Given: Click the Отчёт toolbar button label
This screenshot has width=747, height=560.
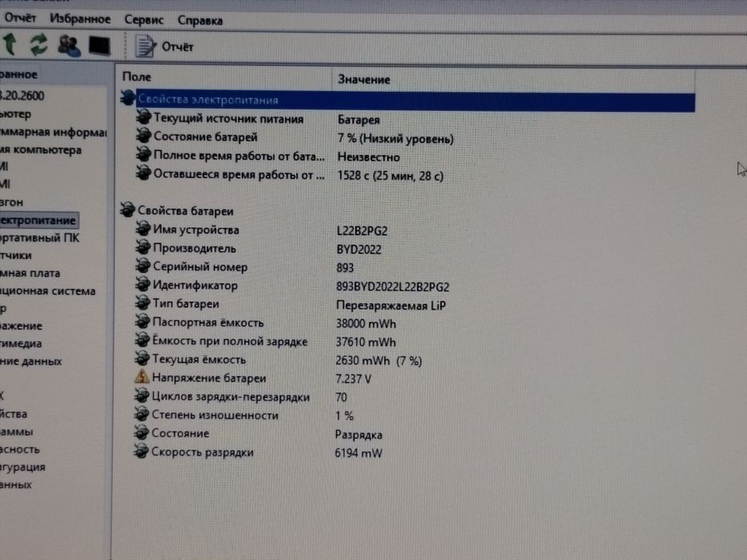Looking at the screenshot, I should click(177, 46).
